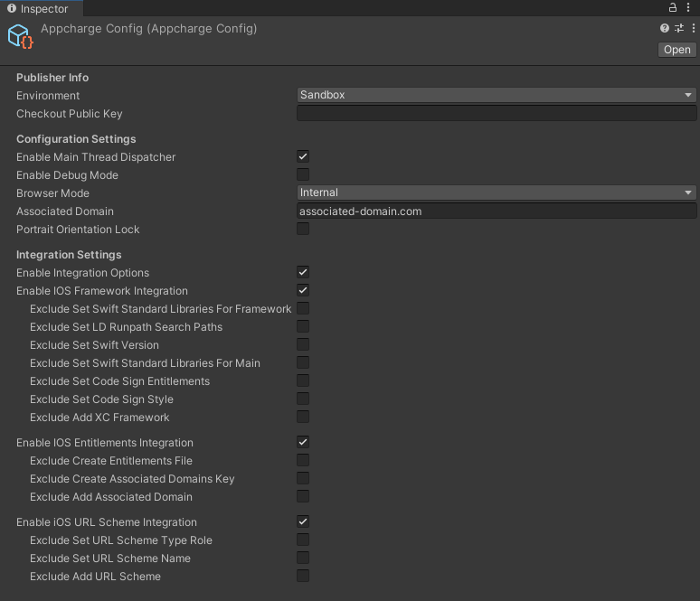Open the Inspector tab options menu
Screen dimensions: 700x601
click(x=688, y=7)
